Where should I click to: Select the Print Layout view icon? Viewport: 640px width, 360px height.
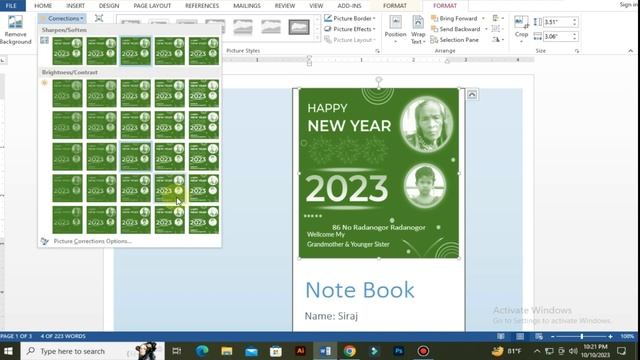[x=520, y=336]
